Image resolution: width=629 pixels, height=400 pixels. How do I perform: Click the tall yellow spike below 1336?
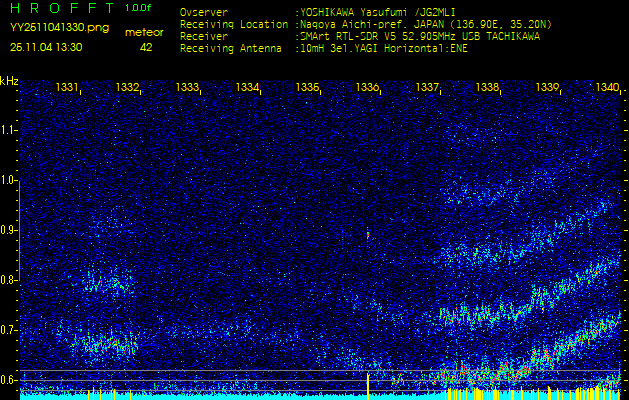click(367, 386)
